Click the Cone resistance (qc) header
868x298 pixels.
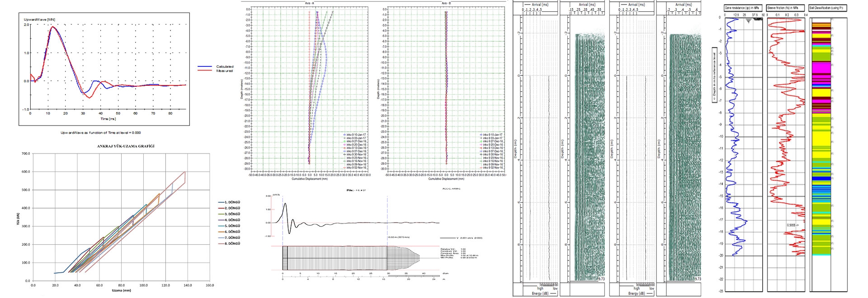tap(743, 8)
